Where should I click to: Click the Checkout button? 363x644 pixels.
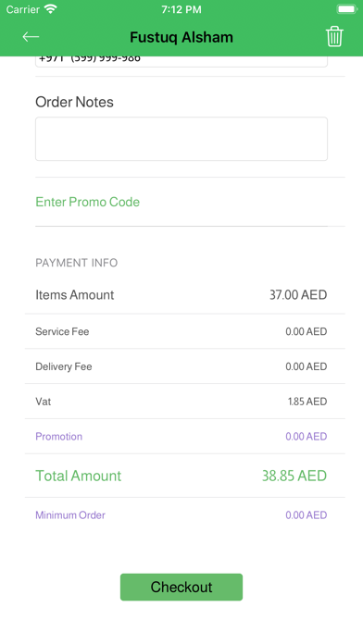click(181, 587)
